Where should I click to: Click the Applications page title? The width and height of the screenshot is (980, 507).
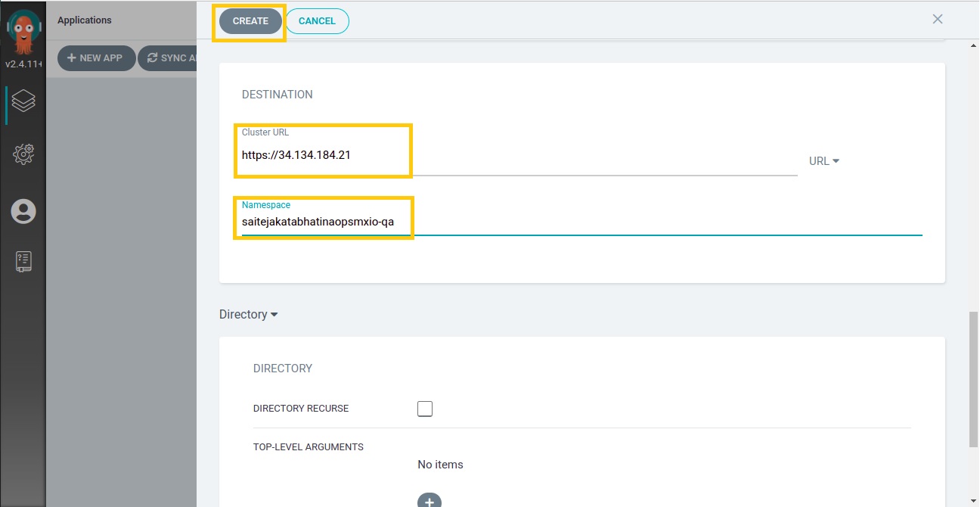[x=85, y=20]
